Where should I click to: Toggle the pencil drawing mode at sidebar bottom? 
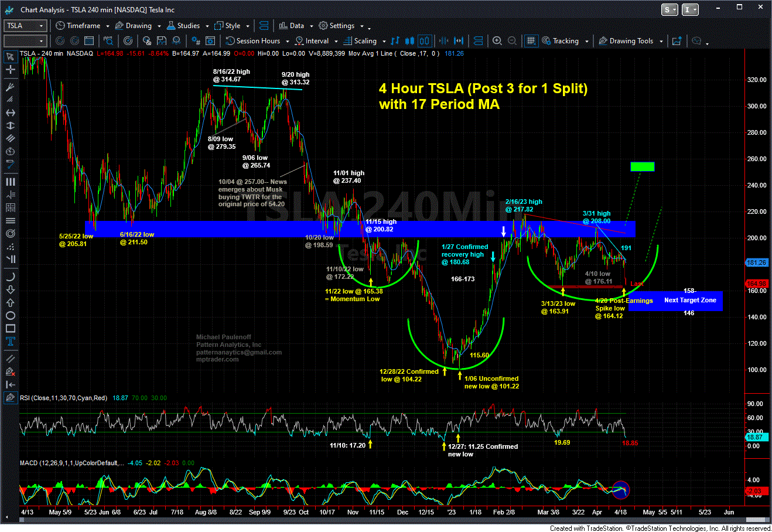(x=10, y=397)
